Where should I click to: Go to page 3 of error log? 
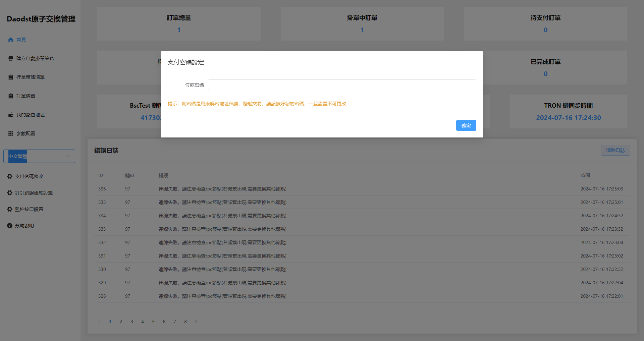132,322
